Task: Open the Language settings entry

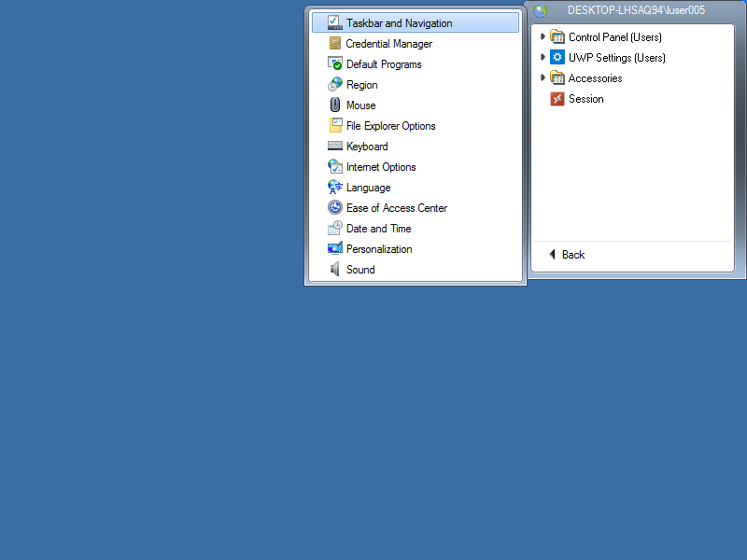Action: [368, 188]
